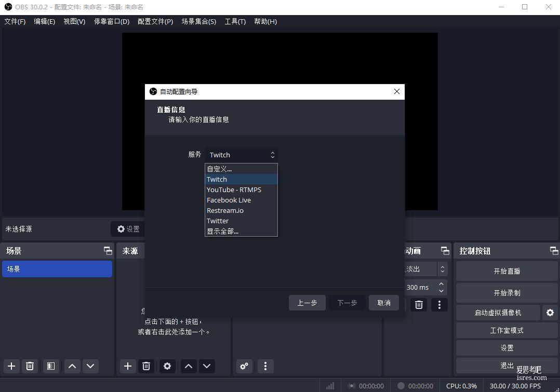Viewport: 560px width, 392px height.
Task: Click 开始直播 to start streaming
Action: (x=507, y=272)
